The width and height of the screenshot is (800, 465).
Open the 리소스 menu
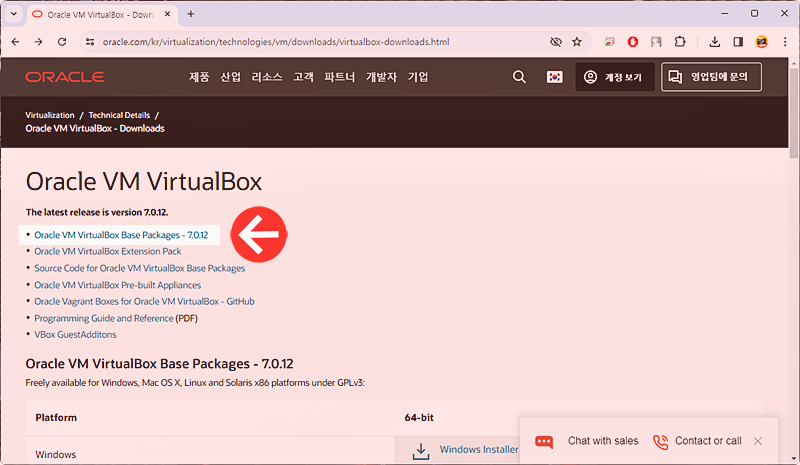coord(267,77)
